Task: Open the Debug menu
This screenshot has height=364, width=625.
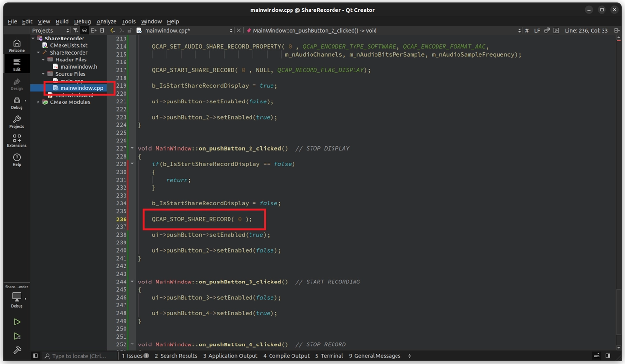Action: (x=83, y=21)
